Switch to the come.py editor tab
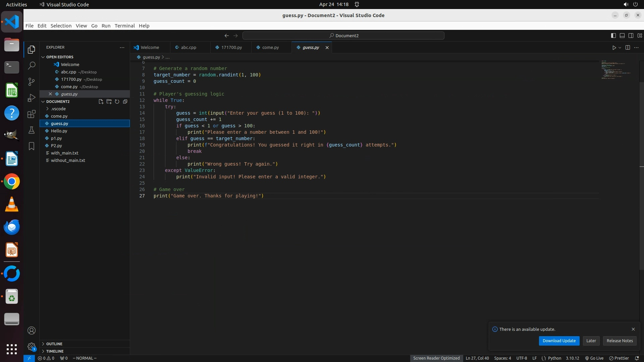This screenshot has width=644, height=362. coord(270,48)
